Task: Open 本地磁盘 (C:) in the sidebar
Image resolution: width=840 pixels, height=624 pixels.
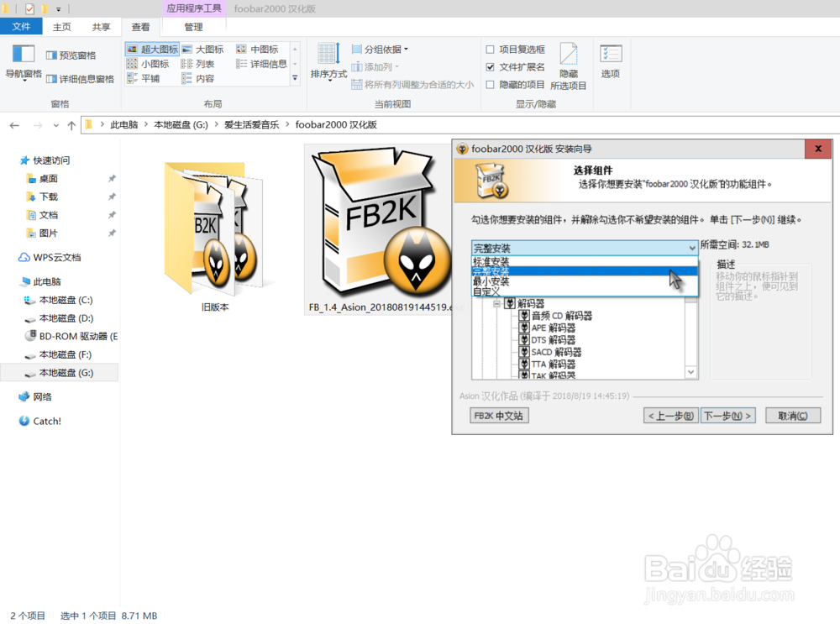Action: (59, 300)
